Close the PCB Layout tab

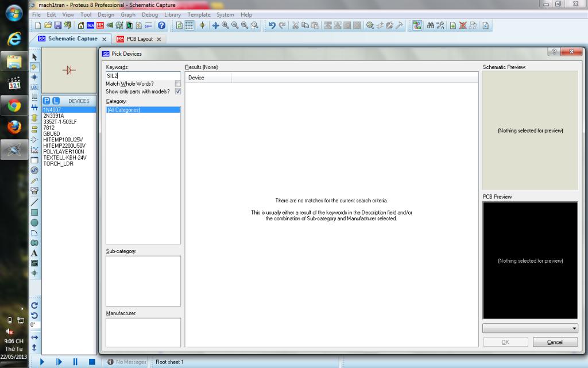[159, 39]
